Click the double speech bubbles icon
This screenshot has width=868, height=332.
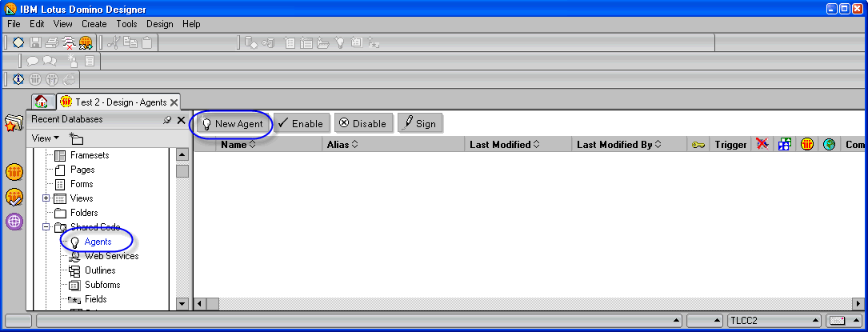coord(50,61)
